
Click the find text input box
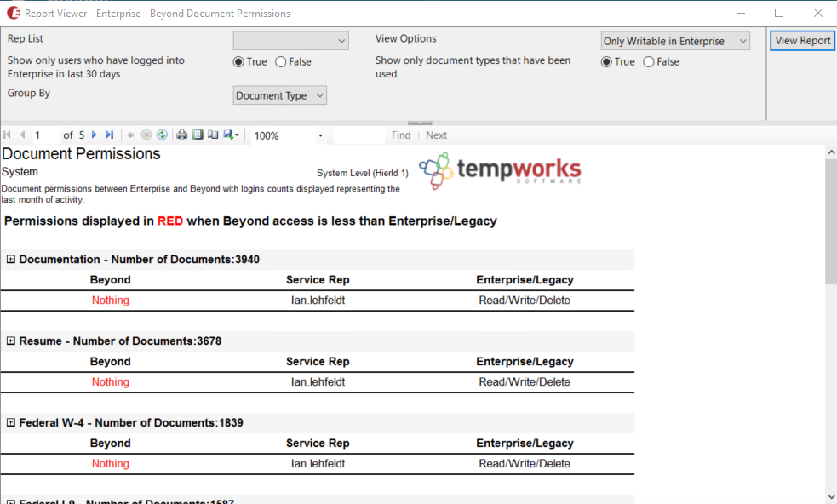tap(358, 135)
